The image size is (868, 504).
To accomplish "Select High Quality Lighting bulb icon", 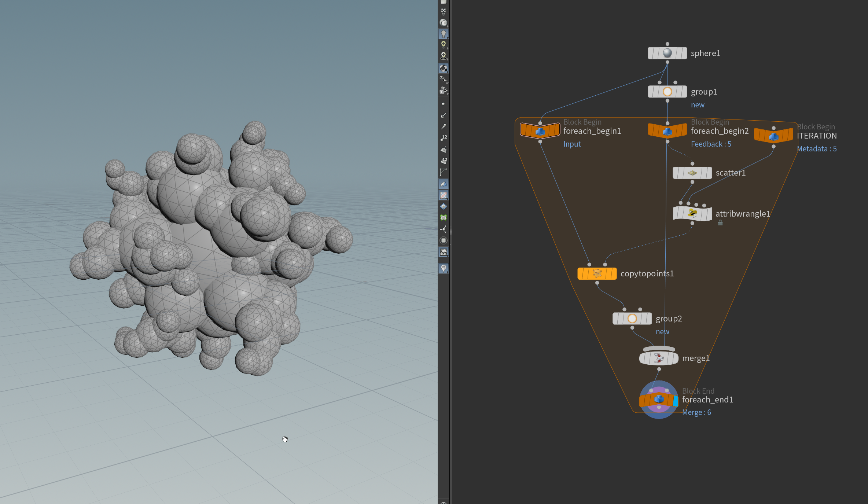I will point(444,45).
